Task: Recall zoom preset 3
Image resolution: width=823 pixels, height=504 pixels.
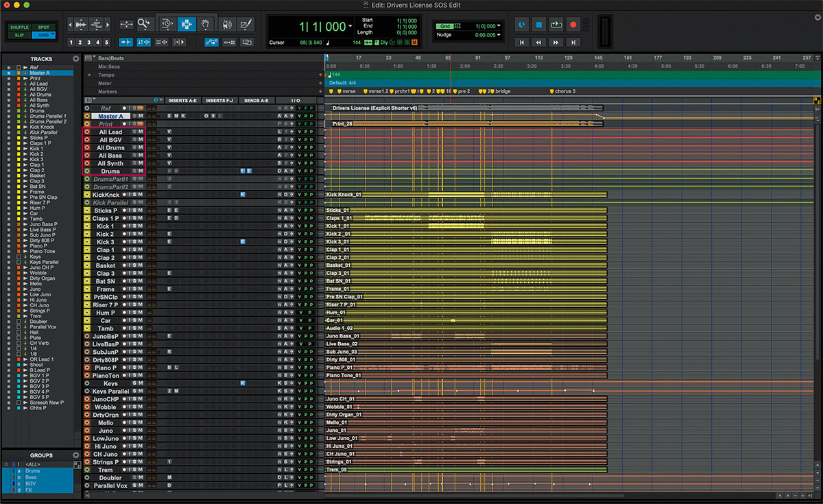Action: tap(88, 43)
